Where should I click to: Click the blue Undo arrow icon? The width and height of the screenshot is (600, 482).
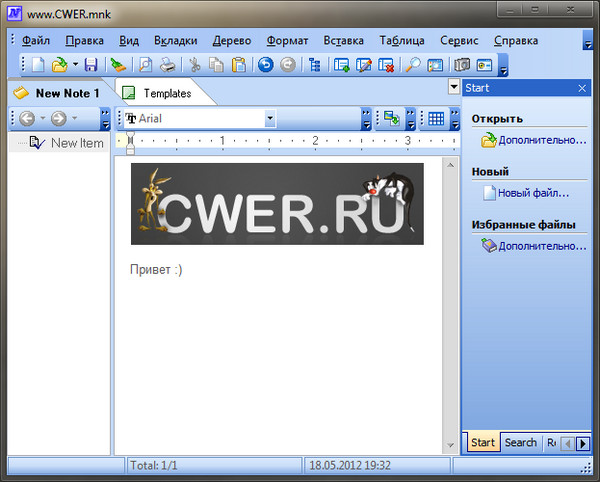coord(265,65)
